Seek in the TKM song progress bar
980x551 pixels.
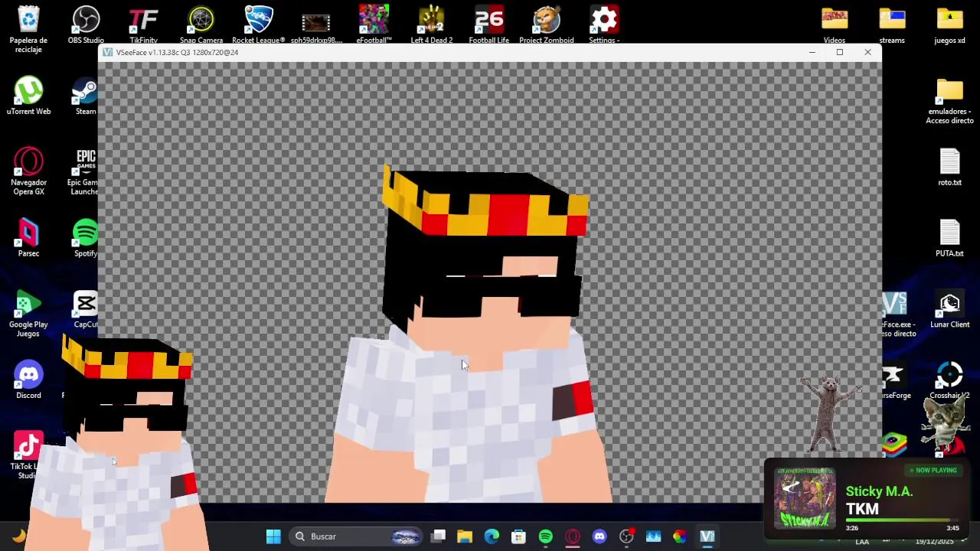click(903, 521)
